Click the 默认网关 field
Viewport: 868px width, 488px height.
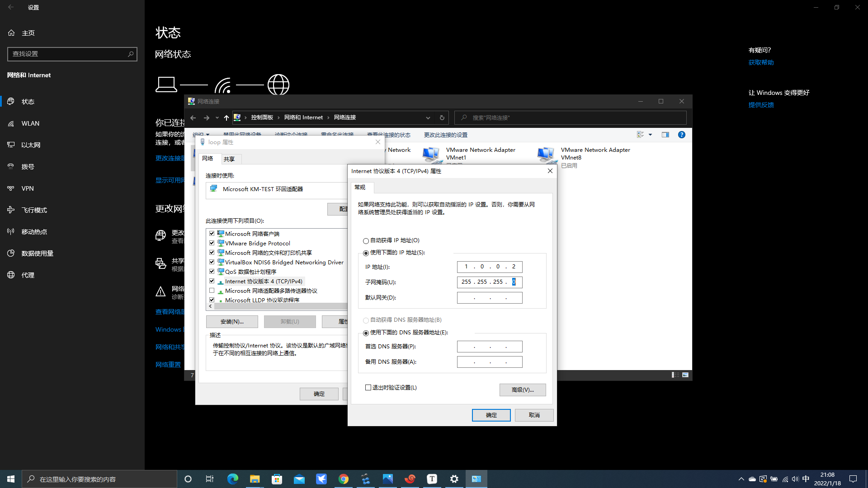[x=490, y=298]
